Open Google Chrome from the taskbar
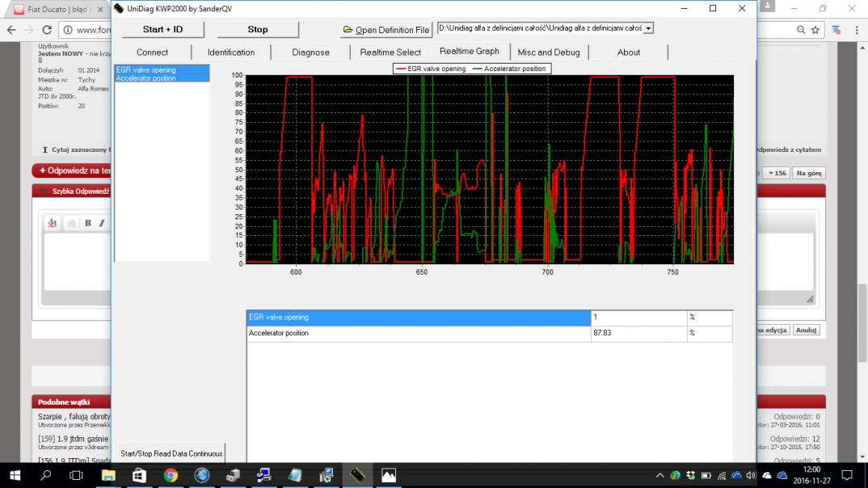868x488 pixels. (171, 476)
